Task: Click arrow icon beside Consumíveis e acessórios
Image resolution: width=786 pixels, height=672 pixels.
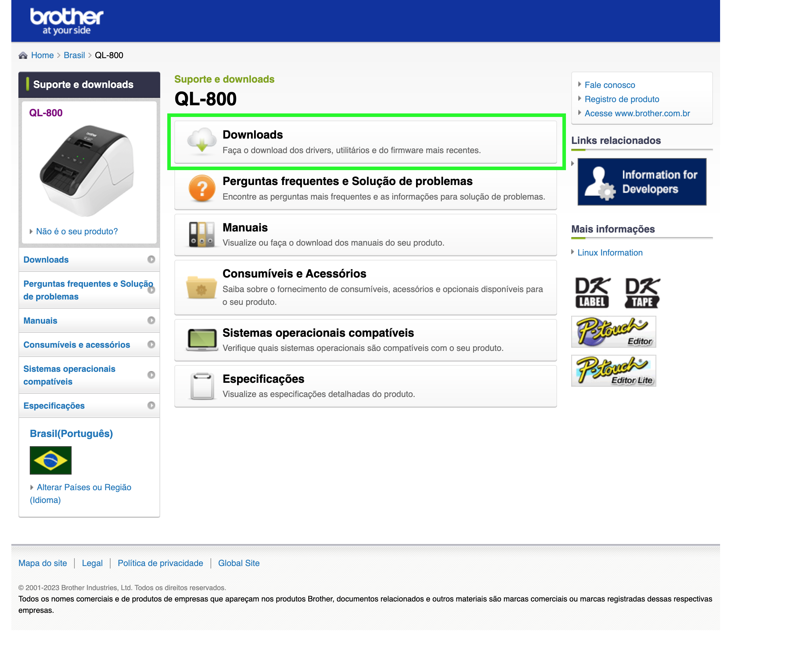Action: [x=151, y=345]
